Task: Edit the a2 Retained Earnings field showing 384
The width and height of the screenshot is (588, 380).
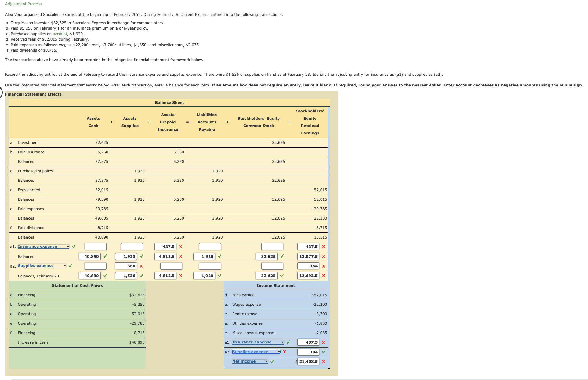Action: click(308, 266)
